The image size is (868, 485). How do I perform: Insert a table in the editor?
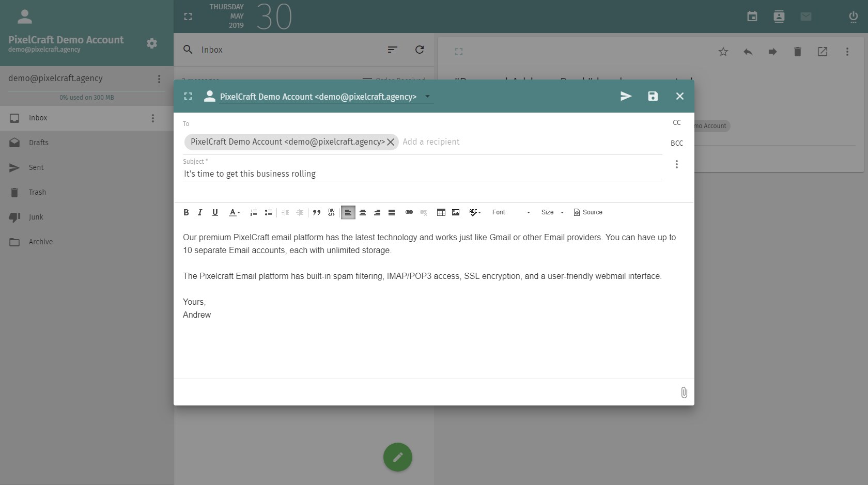441,212
